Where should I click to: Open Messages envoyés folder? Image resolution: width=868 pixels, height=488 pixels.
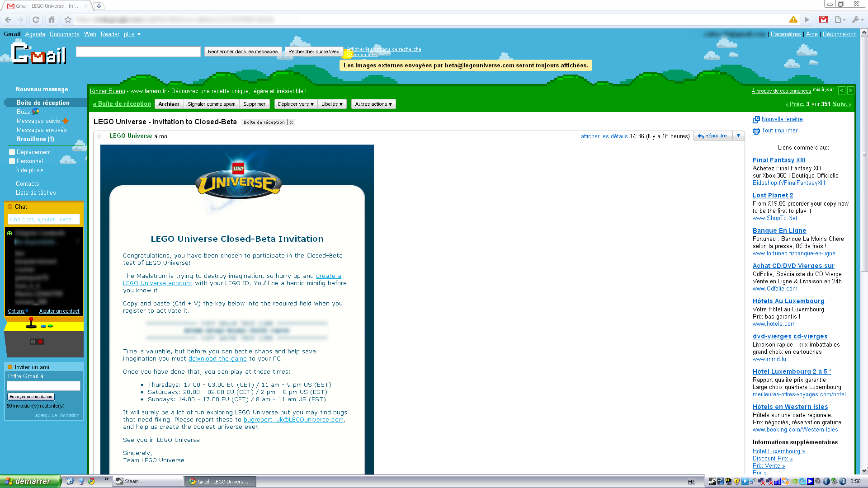coord(42,130)
